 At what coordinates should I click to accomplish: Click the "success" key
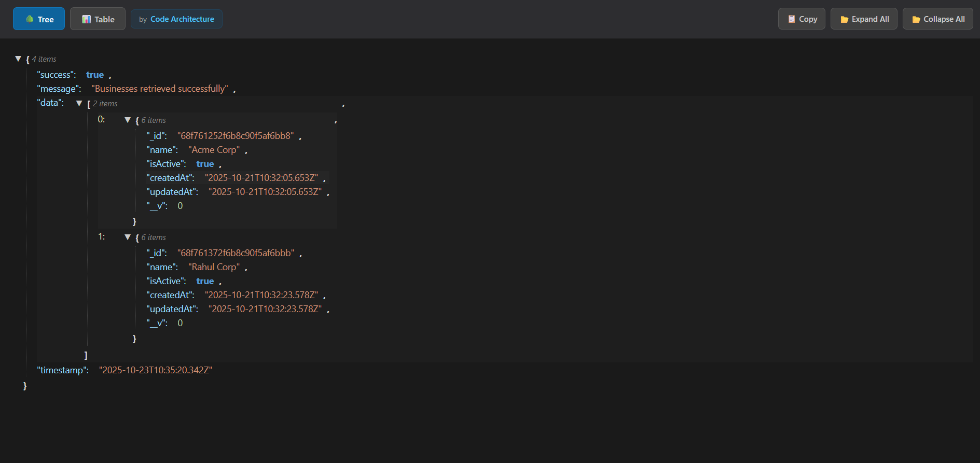point(57,75)
